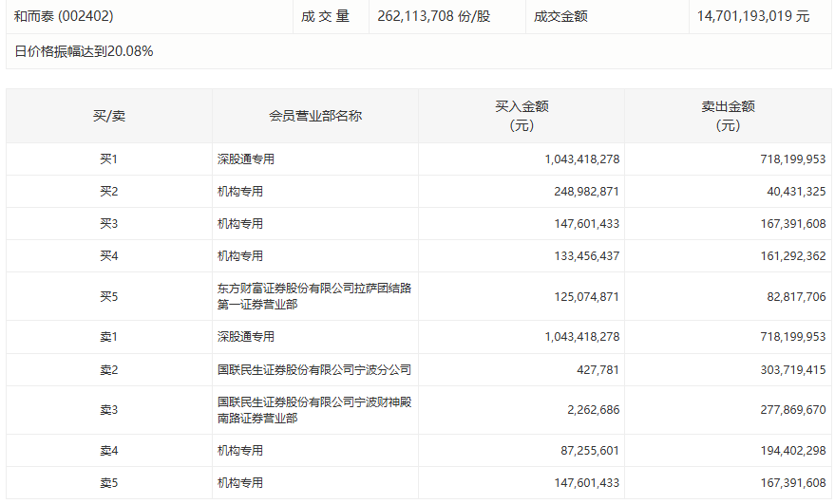Select the 买5 row label
Image resolution: width=835 pixels, height=504 pixels.
coord(109,296)
